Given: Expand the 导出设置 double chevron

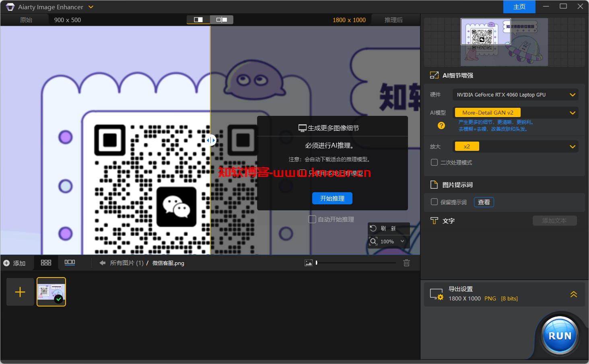Looking at the screenshot, I should point(574,294).
